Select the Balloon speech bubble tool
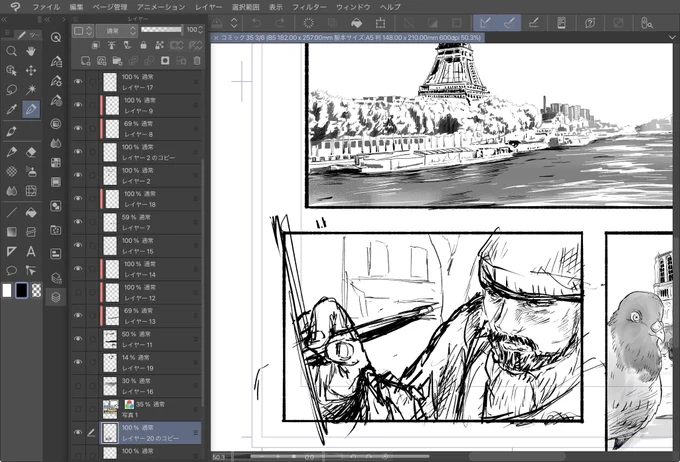 coord(12,271)
